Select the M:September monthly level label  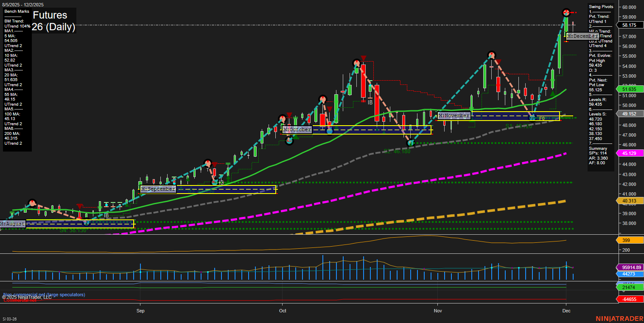(x=158, y=189)
